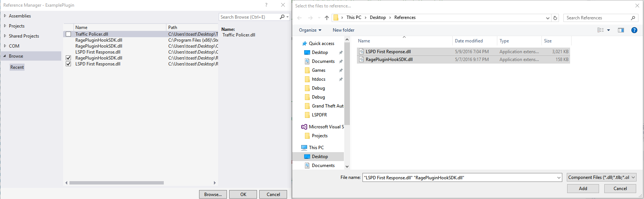Click Search Browse input field
This screenshot has width=644, height=199.
pos(249,17)
